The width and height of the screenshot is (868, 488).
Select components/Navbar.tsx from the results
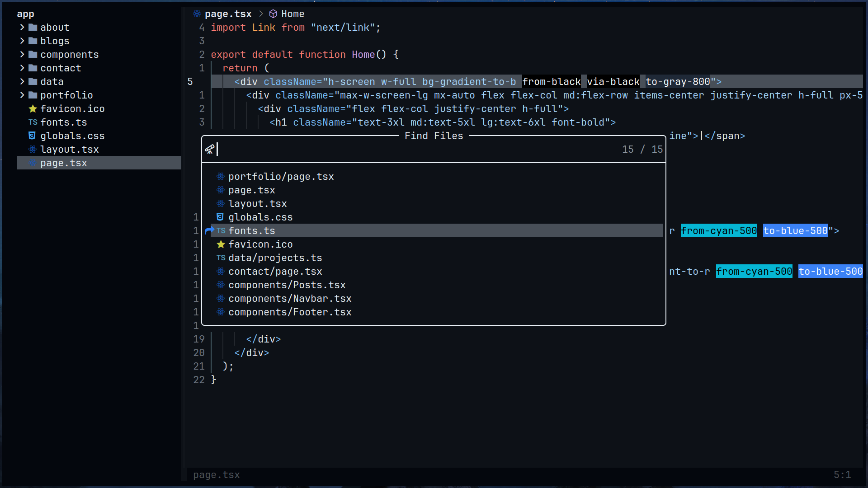coord(289,298)
